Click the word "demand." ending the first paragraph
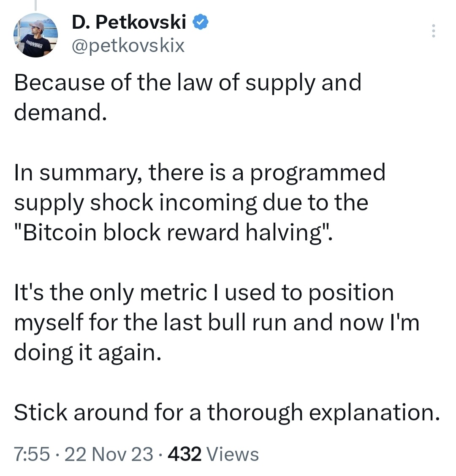Image resolution: width=456 pixels, height=476 pixels. (60, 112)
